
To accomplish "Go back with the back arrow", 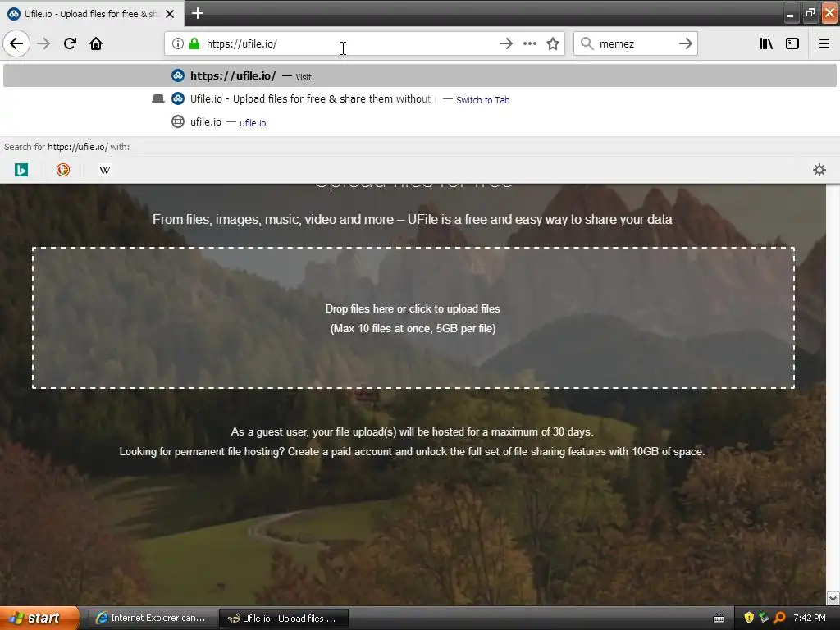I will 16,43.
